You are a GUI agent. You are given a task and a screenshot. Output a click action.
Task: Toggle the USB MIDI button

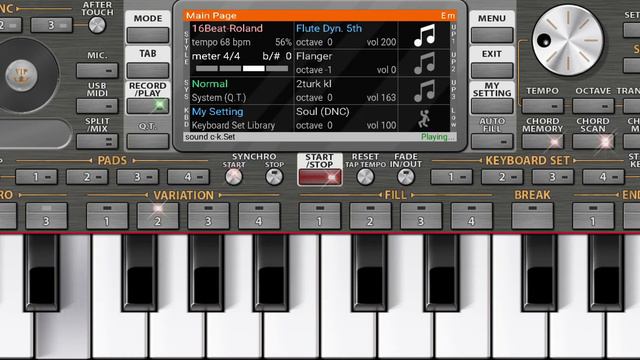click(x=97, y=106)
